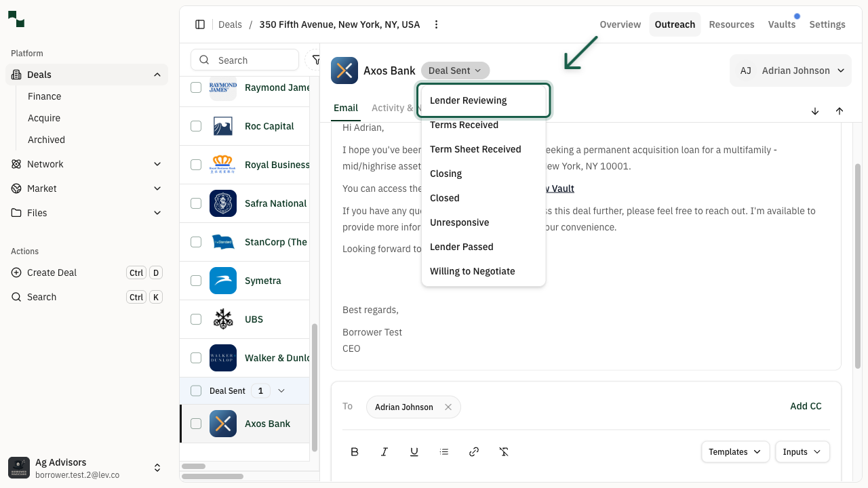The width and height of the screenshot is (868, 488).
Task: Clear text formatting in the composer
Action: (504, 451)
